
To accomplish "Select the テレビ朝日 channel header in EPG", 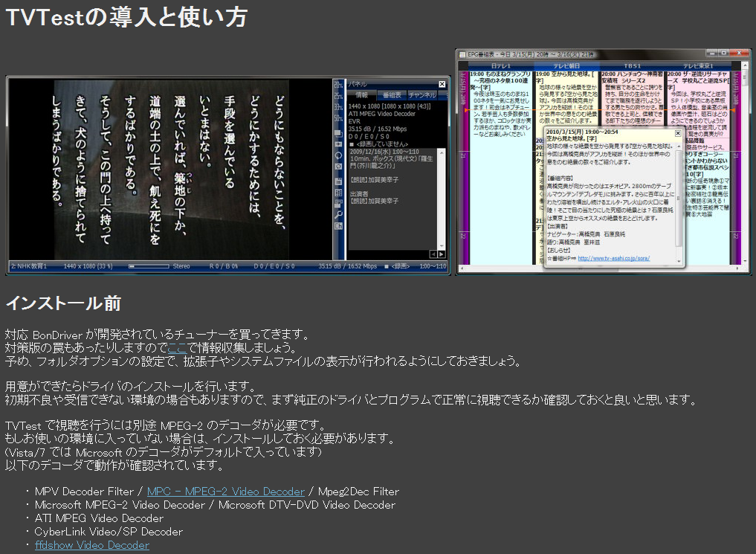I will tap(566, 65).
